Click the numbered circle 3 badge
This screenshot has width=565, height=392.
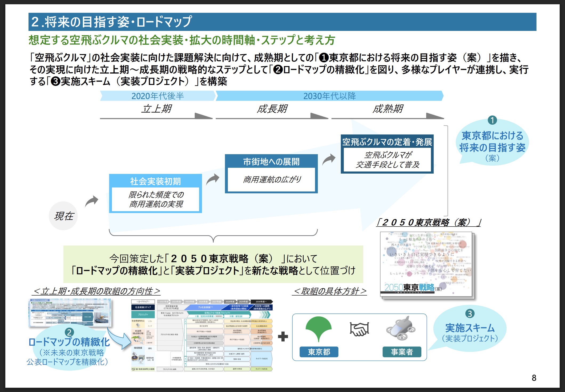[470, 313]
